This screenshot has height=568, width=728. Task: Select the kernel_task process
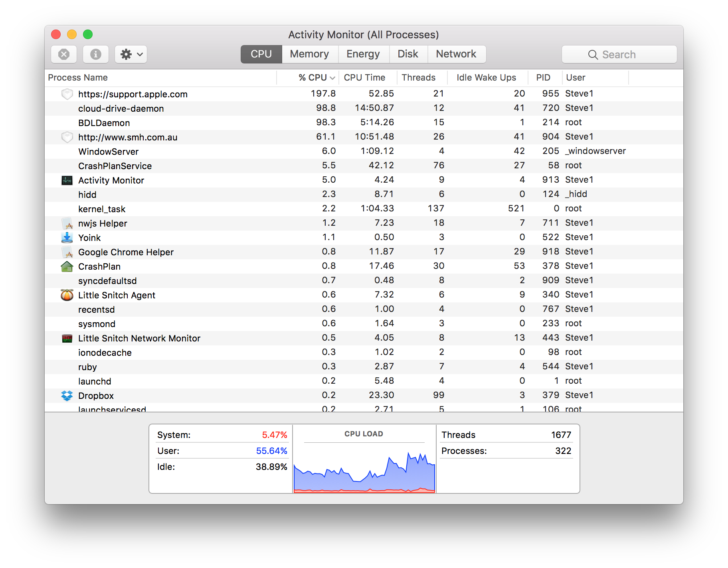[364, 209]
